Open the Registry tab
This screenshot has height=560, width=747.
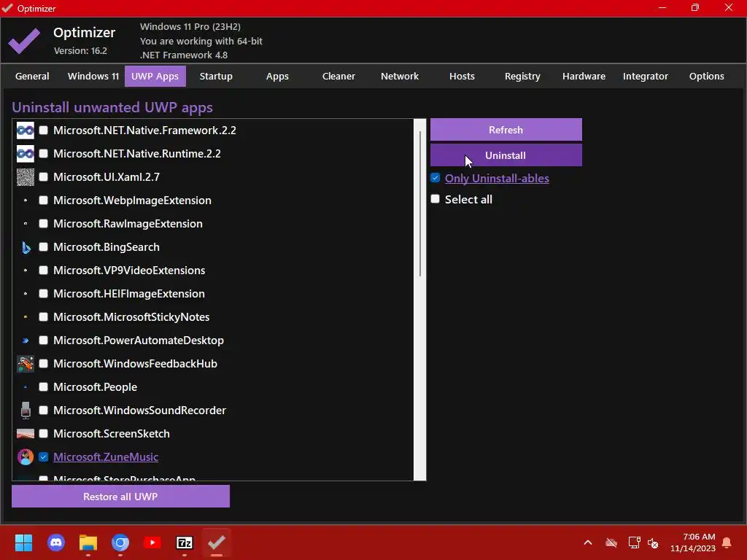pyautogui.click(x=522, y=76)
